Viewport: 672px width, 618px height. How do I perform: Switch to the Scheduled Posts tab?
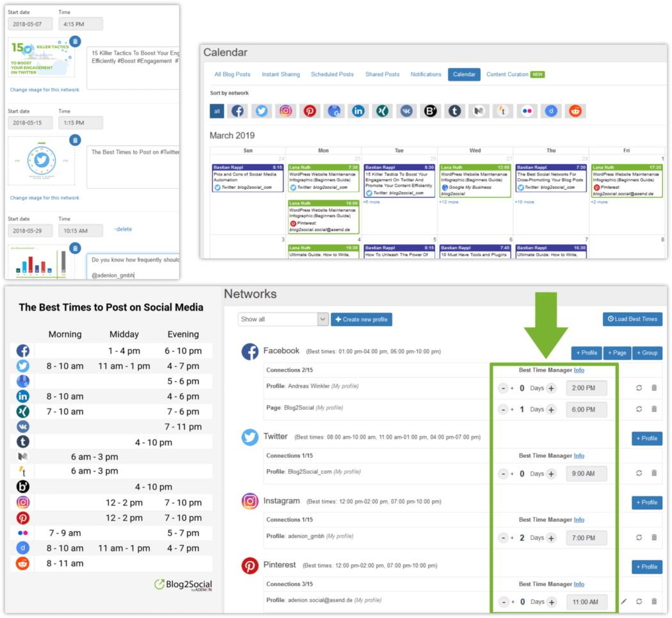[x=332, y=74]
